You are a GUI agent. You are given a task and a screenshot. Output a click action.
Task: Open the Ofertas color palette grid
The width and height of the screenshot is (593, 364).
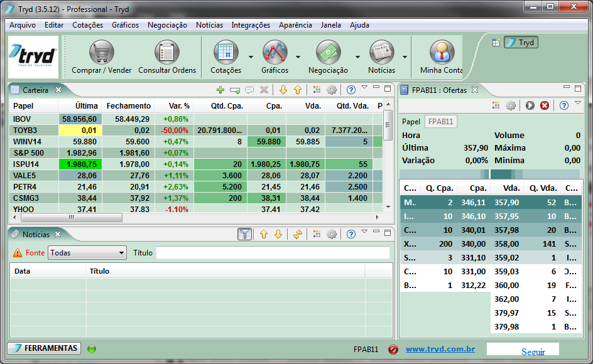coord(496,105)
